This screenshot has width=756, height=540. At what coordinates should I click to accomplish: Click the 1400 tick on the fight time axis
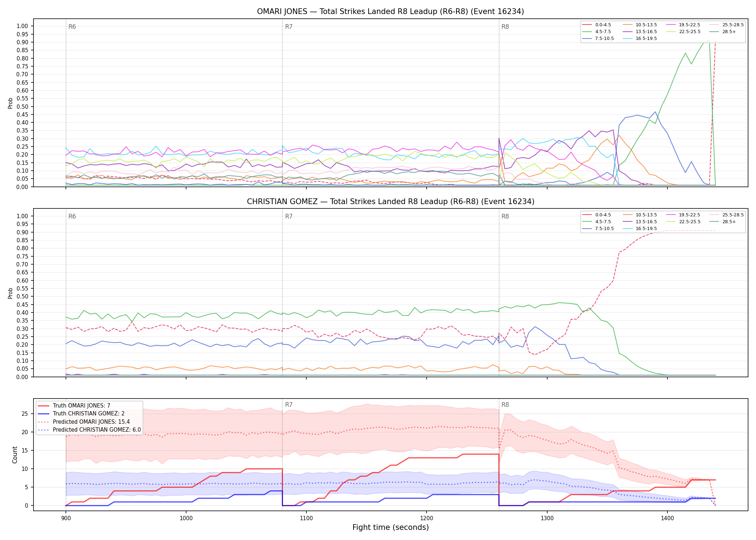click(667, 518)
